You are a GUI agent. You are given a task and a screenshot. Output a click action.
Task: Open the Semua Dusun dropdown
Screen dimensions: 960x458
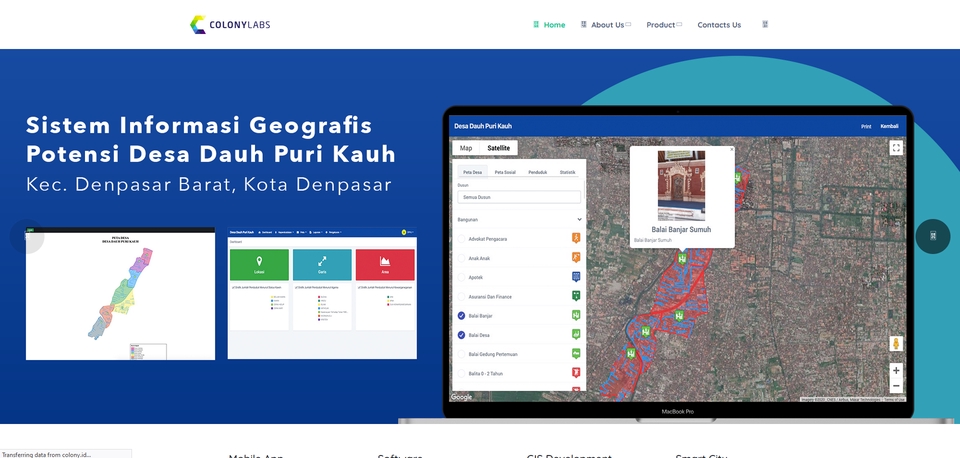point(519,197)
